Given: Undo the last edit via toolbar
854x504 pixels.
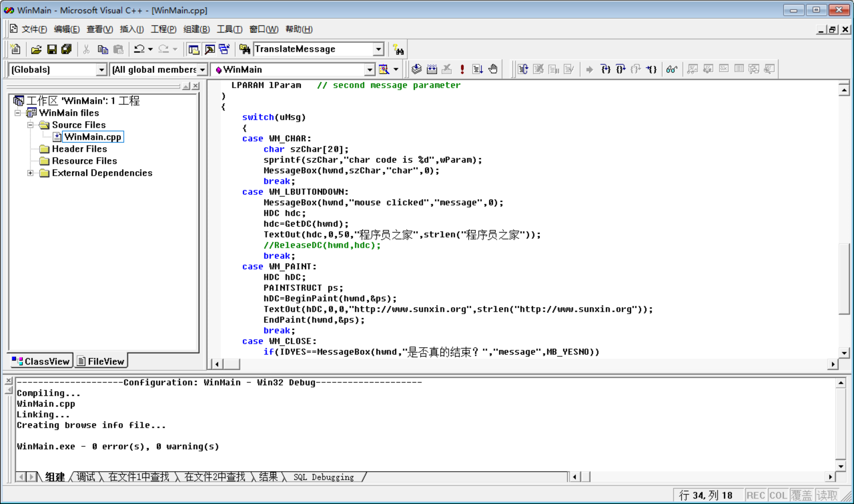Looking at the screenshot, I should click(x=139, y=49).
